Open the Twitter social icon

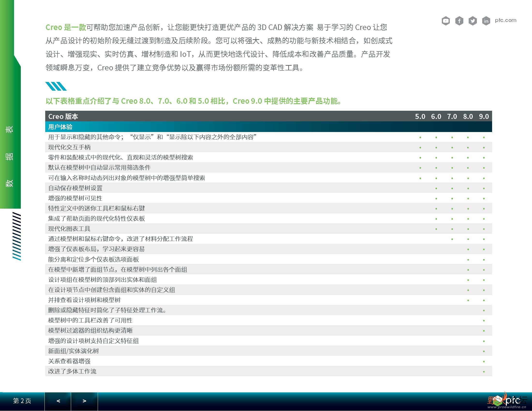(473, 21)
